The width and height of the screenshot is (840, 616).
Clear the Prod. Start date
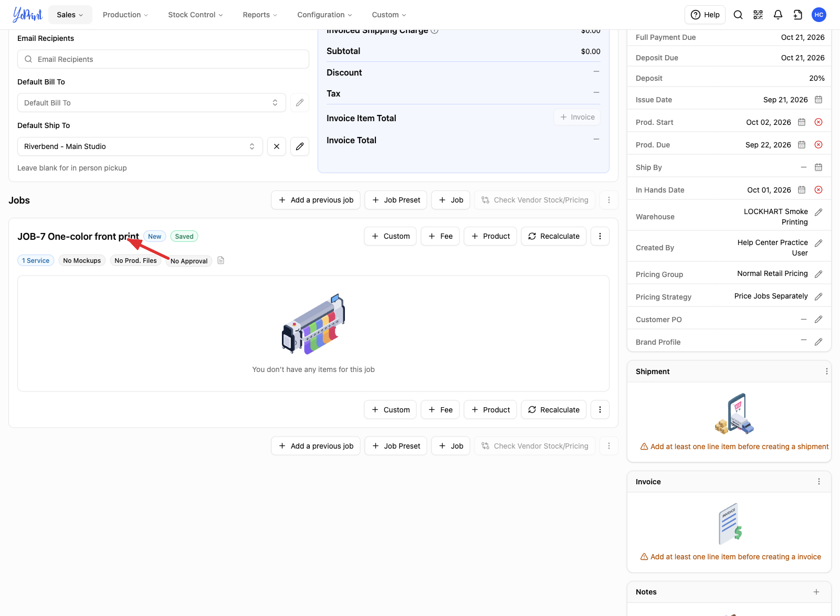pyautogui.click(x=818, y=122)
